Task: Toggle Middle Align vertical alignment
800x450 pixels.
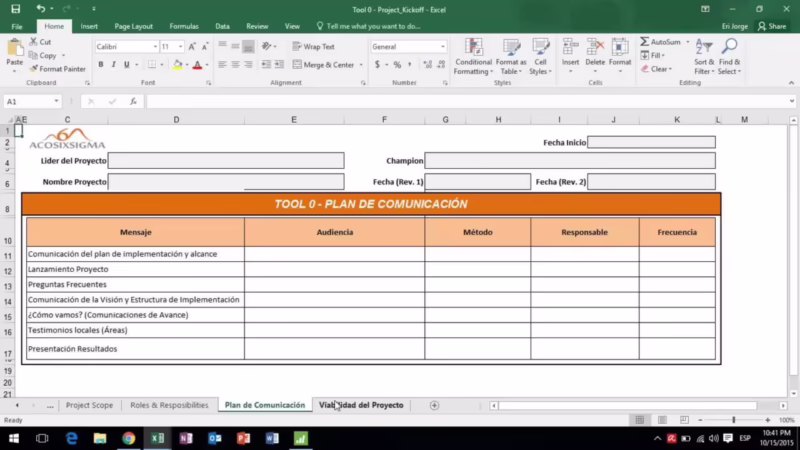Action: click(235, 46)
